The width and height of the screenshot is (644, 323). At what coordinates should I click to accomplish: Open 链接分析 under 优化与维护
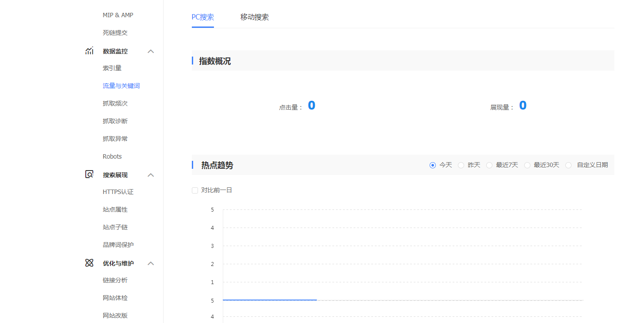(x=115, y=280)
